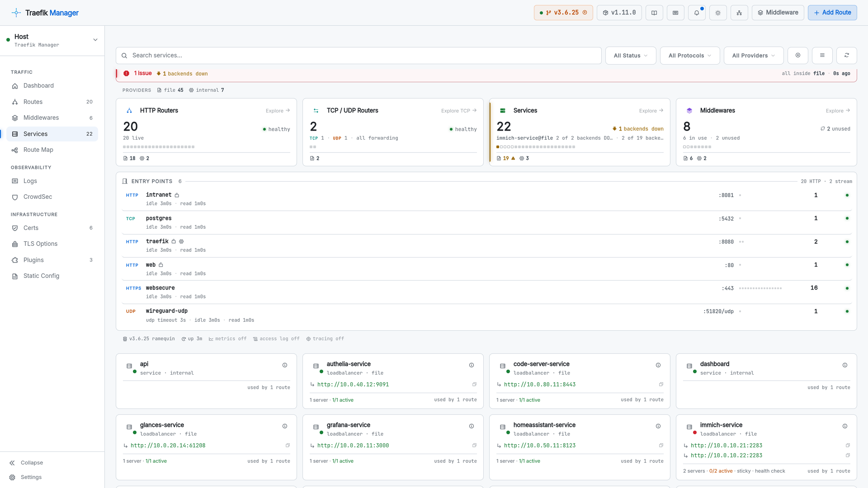This screenshot has height=488, width=868.
Task: Click the HTTP Routers health bar
Action: [x=159, y=147]
